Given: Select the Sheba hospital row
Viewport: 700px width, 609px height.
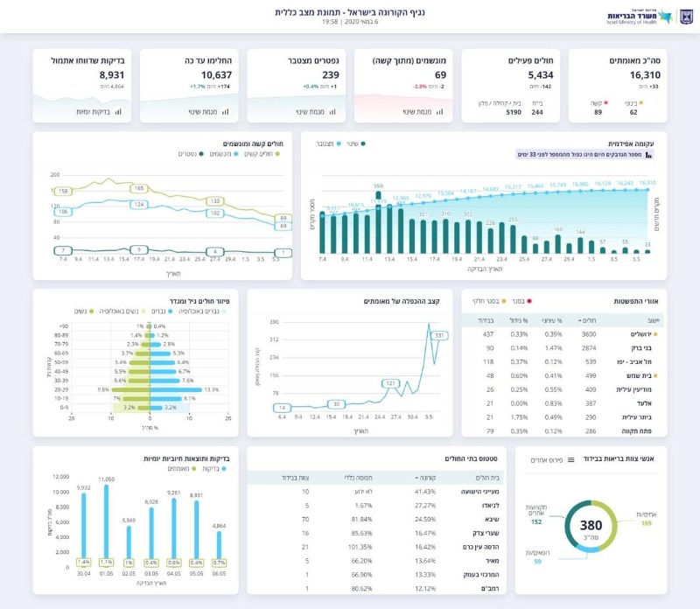Looking at the screenshot, I should click(x=375, y=519).
